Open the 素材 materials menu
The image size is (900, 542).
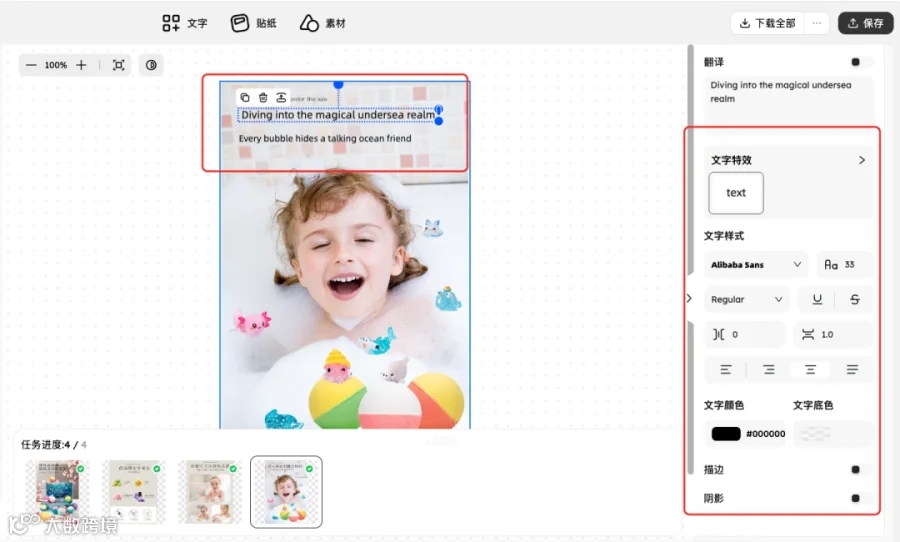pyautogui.click(x=322, y=23)
